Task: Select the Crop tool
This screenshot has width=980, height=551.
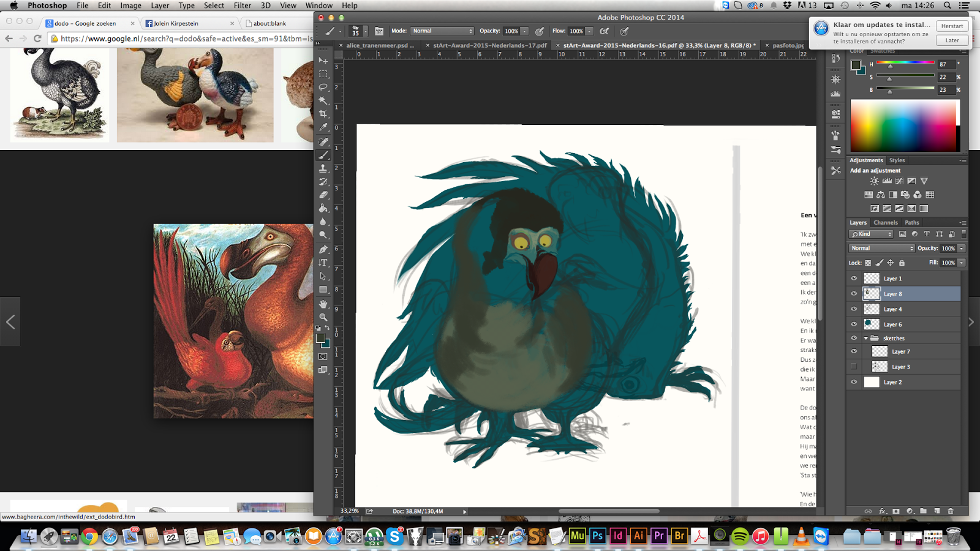Action: (x=323, y=114)
